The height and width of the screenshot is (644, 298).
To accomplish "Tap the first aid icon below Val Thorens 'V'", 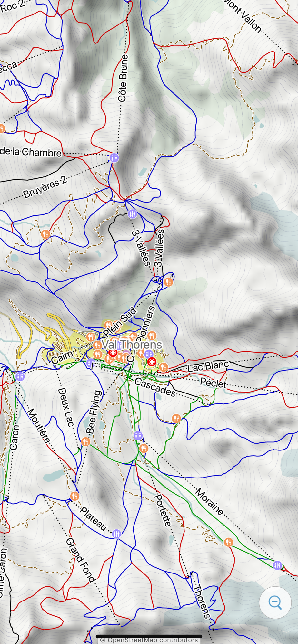I will click(113, 353).
